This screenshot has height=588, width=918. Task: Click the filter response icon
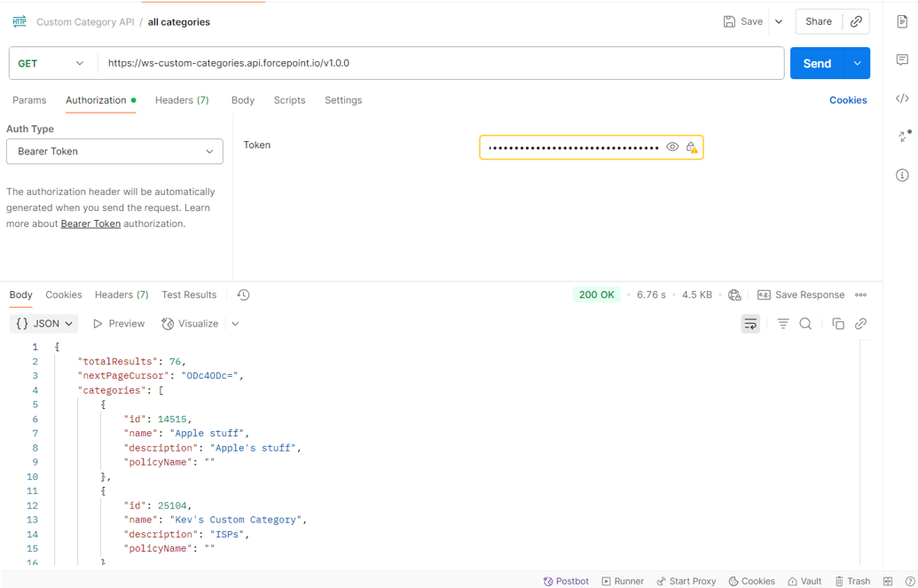point(782,324)
